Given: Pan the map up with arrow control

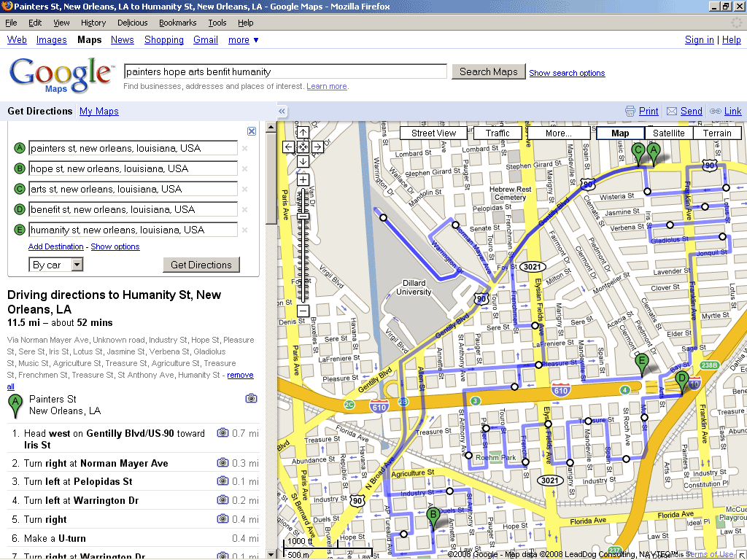Looking at the screenshot, I should (x=303, y=133).
